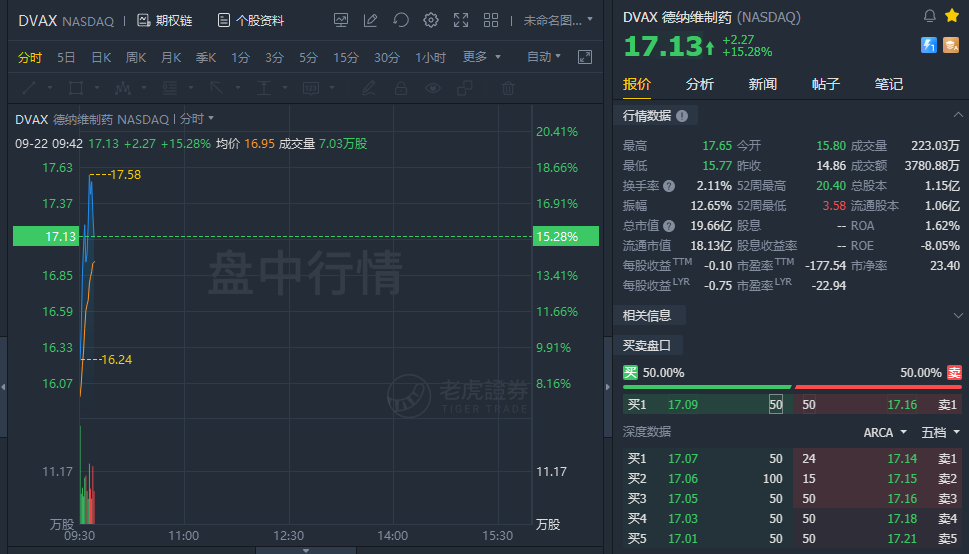The image size is (969, 554).
Task: Open the 期权链 options chain
Action: [x=164, y=20]
